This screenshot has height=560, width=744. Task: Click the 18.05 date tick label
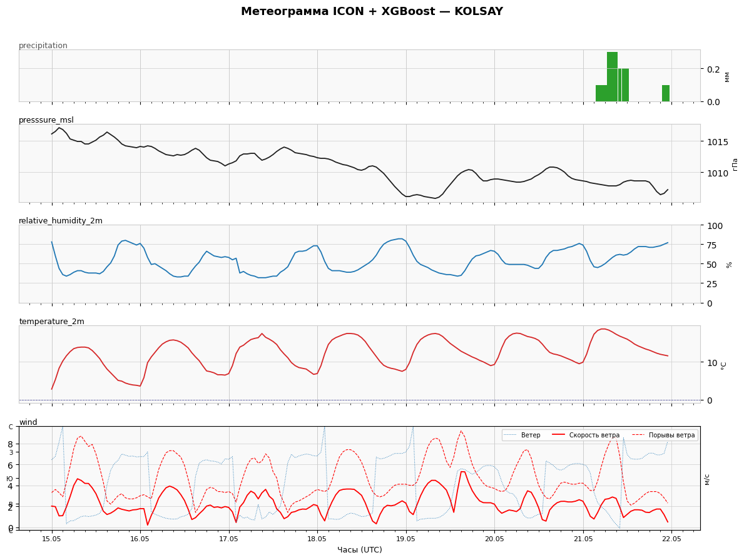pos(317,539)
